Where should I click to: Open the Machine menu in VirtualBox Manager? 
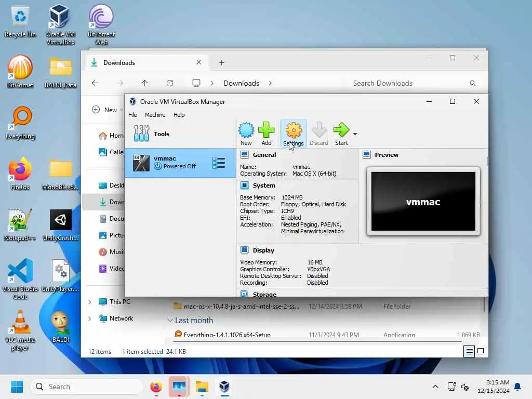click(155, 115)
